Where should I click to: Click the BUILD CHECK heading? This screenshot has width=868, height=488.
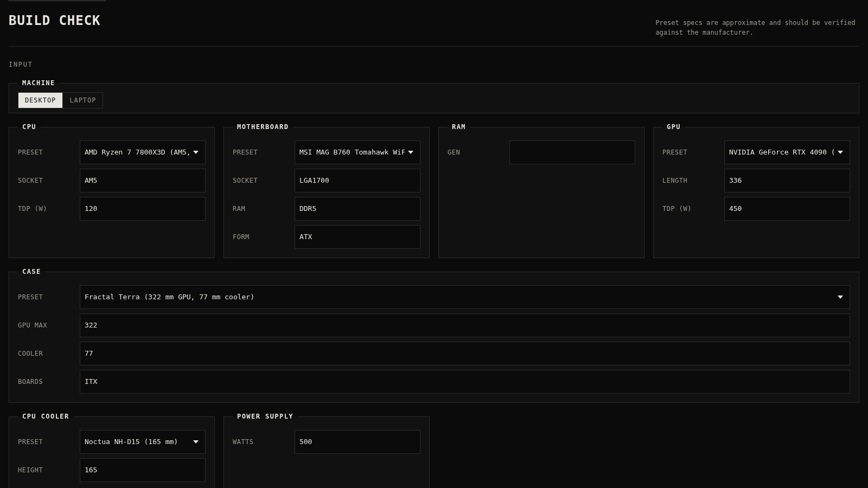point(54,21)
